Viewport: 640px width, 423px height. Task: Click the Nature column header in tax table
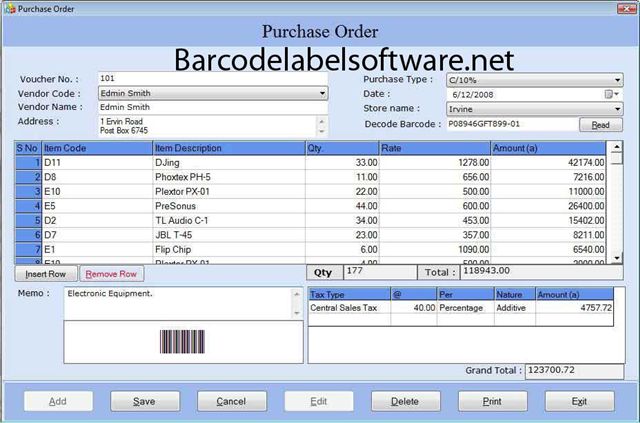(x=515, y=294)
